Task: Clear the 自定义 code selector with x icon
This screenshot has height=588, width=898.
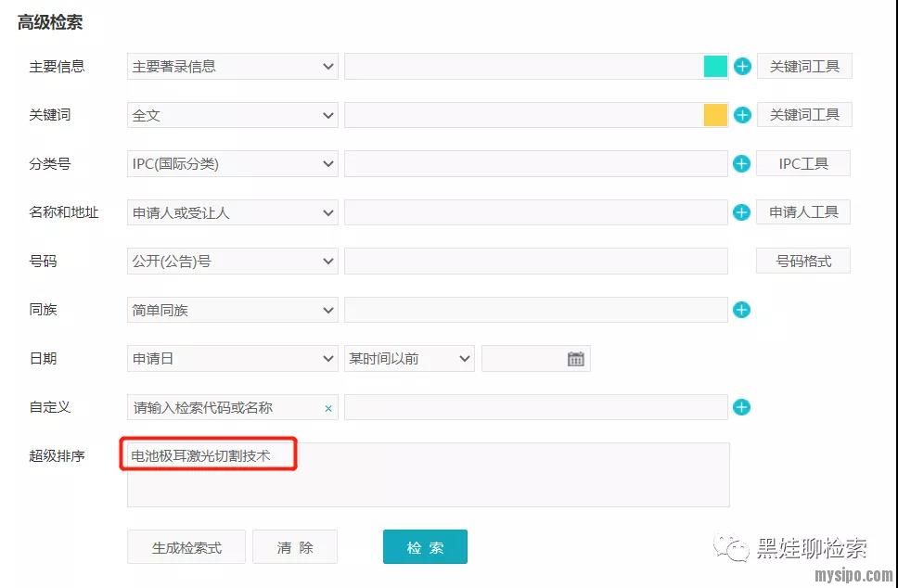Action: [328, 408]
